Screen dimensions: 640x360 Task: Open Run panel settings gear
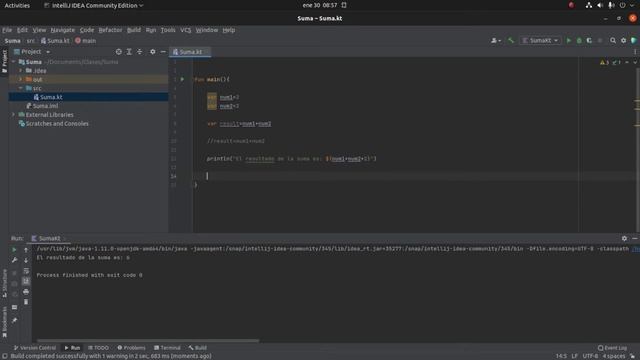click(x=624, y=238)
